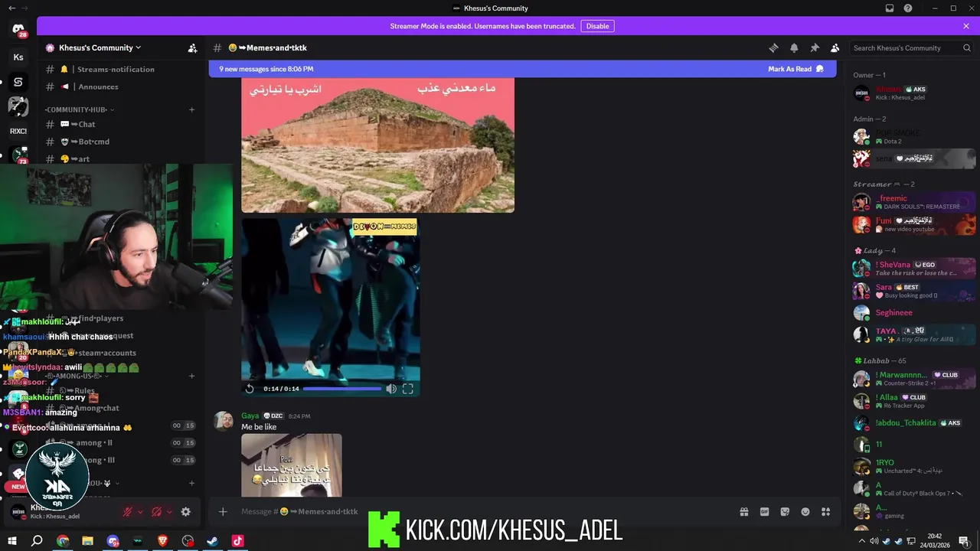
Task: Open the video in fullscreen
Action: click(x=408, y=389)
